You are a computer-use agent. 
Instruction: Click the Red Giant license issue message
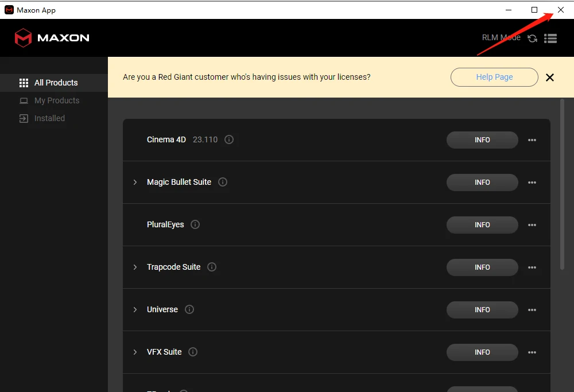point(247,77)
